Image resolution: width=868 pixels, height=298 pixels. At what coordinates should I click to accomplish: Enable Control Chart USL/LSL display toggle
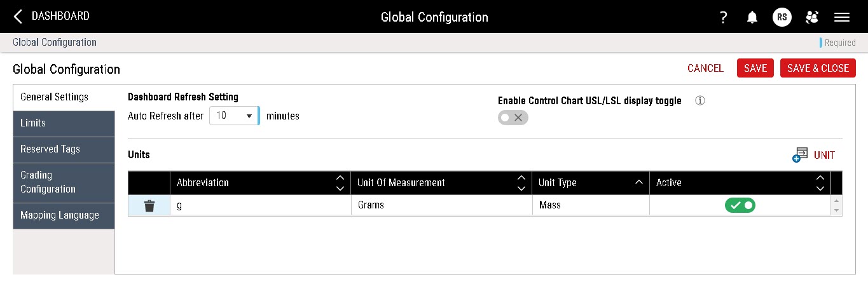(x=513, y=118)
